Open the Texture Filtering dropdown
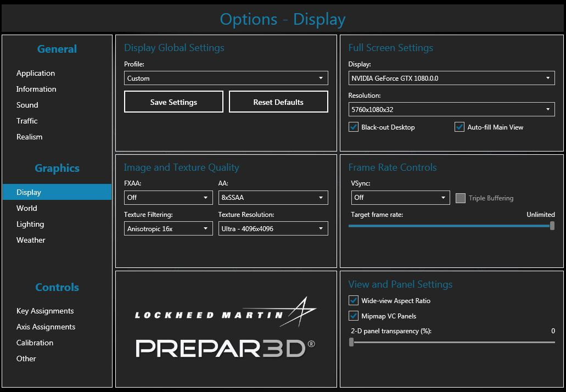 click(168, 228)
